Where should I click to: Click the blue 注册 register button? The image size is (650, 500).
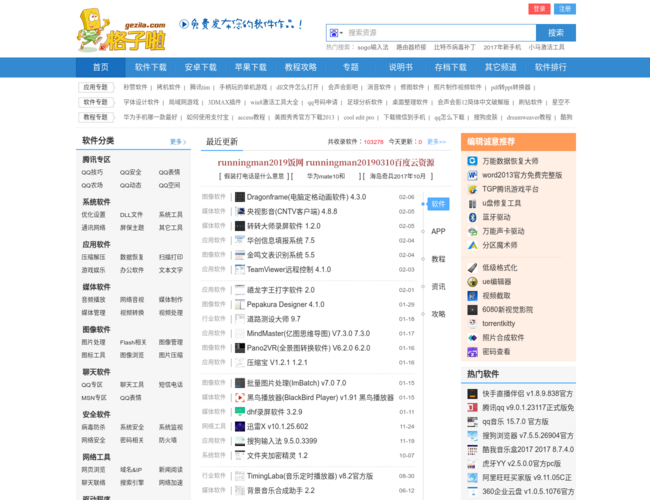[565, 9]
